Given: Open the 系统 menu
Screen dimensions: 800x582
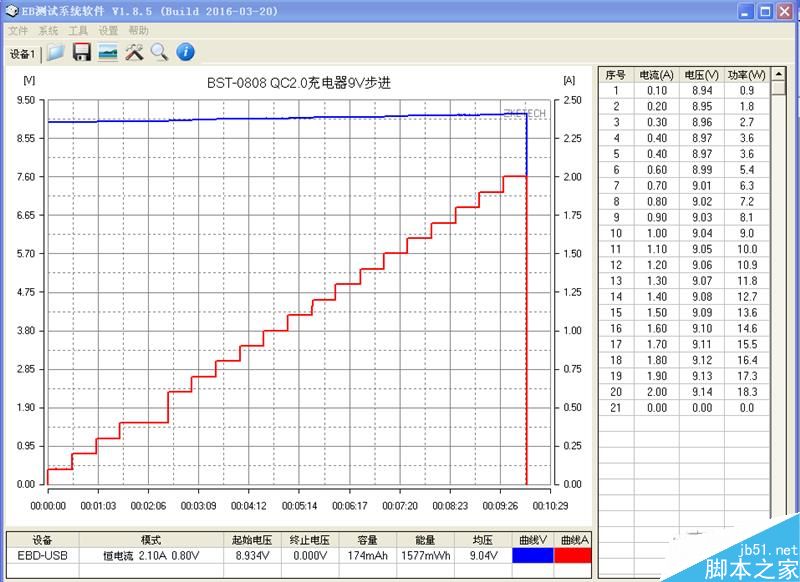Looking at the screenshot, I should pos(48,31).
